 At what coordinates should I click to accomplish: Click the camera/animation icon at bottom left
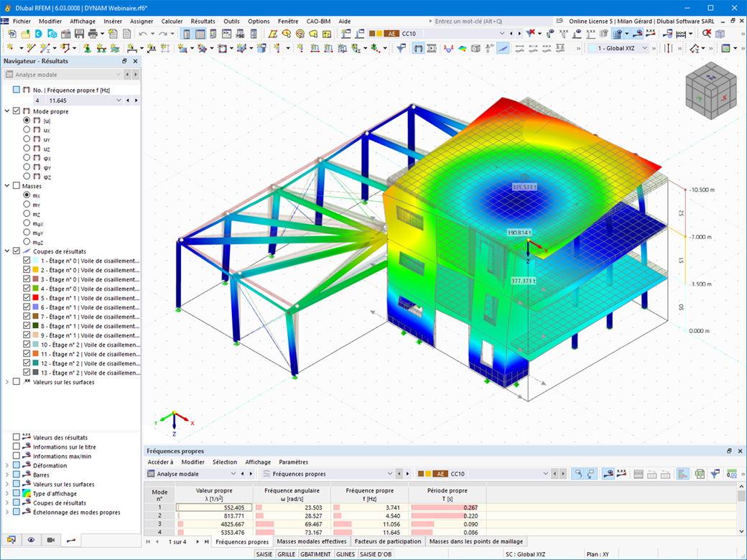pos(50,540)
